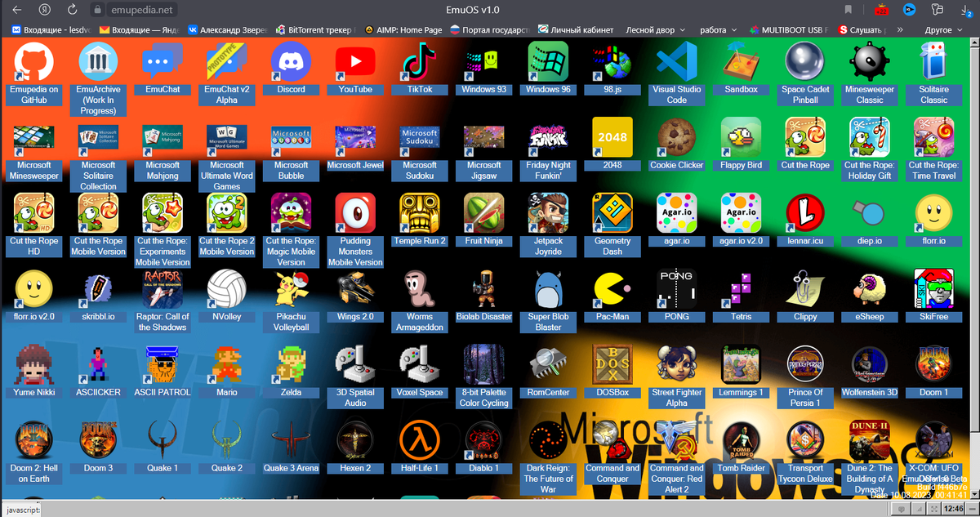The height and width of the screenshot is (517, 980).
Task: Click the emupedia.net address bar
Action: (x=141, y=10)
